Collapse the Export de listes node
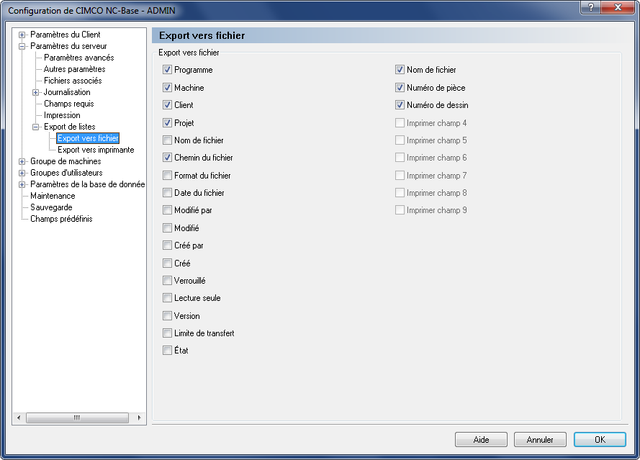The height and width of the screenshot is (460, 640). 36,127
